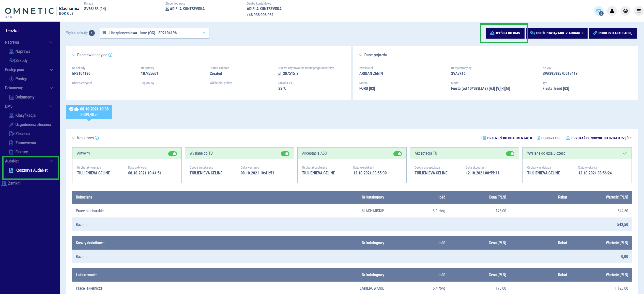Viewport: 644px width, 294px height.
Task: Toggle the Wysłane do TU switch
Action: pos(285,154)
